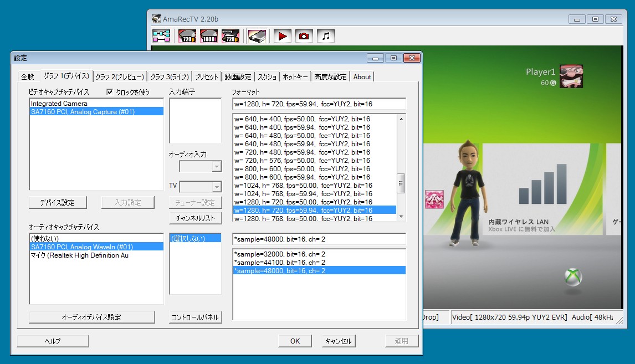Click the format list scrollbar up arrow
This screenshot has width=635, height=364.
coord(401,119)
